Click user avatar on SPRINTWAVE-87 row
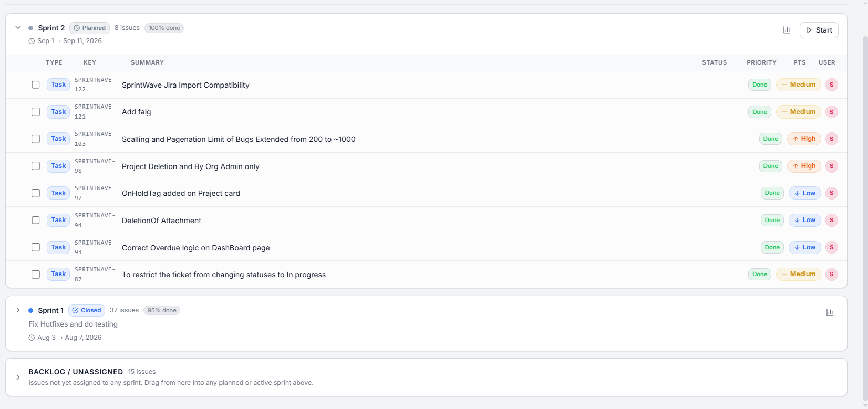This screenshot has height=409, width=868. click(831, 274)
